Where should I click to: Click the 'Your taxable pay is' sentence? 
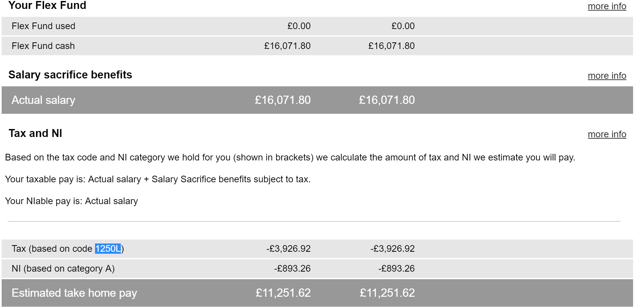(158, 179)
